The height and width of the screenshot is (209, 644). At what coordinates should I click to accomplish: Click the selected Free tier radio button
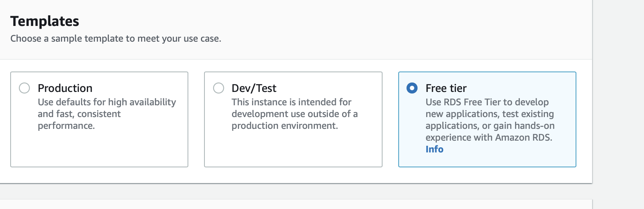(x=412, y=88)
